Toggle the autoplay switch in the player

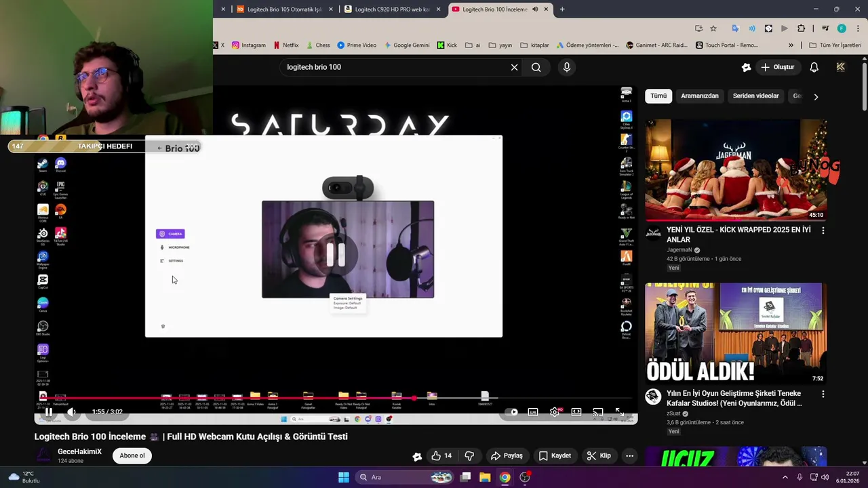coord(513,412)
